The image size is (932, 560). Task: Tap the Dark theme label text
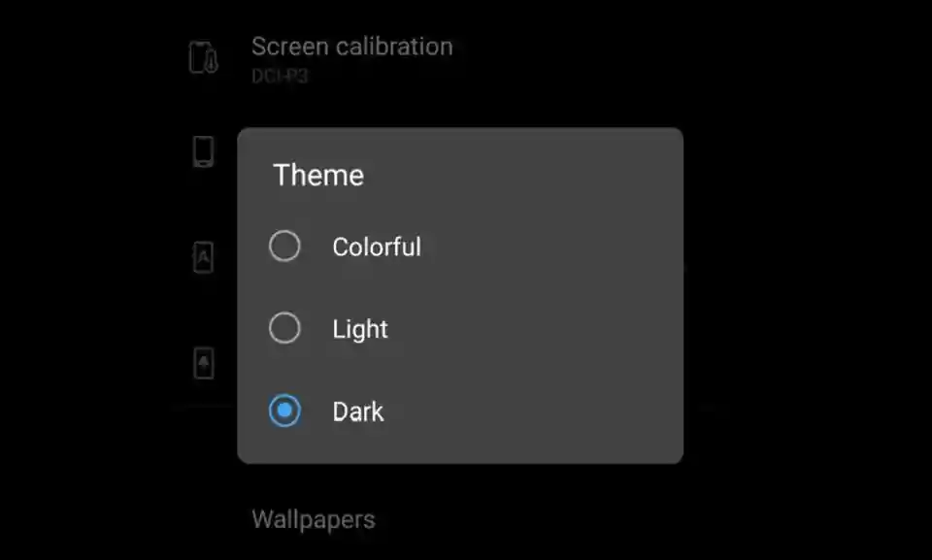coord(358,412)
